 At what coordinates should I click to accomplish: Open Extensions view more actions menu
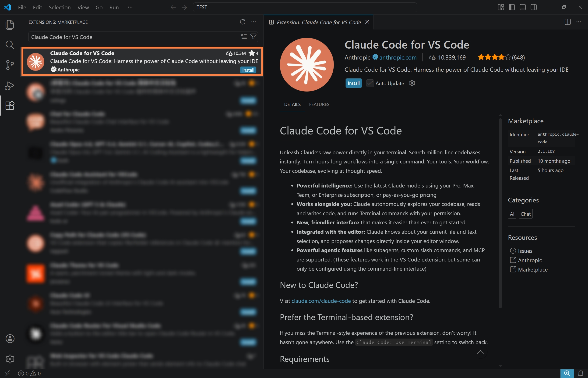254,22
